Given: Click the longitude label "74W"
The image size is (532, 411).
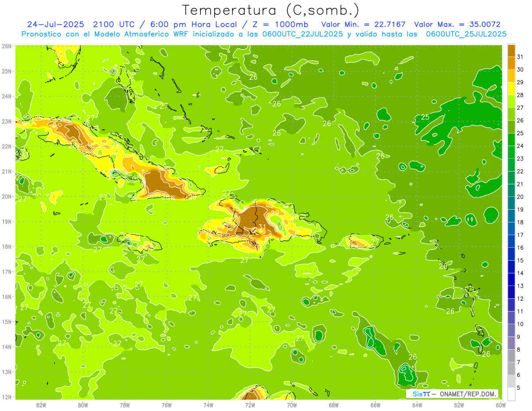Looking at the screenshot, I should [x=208, y=405].
